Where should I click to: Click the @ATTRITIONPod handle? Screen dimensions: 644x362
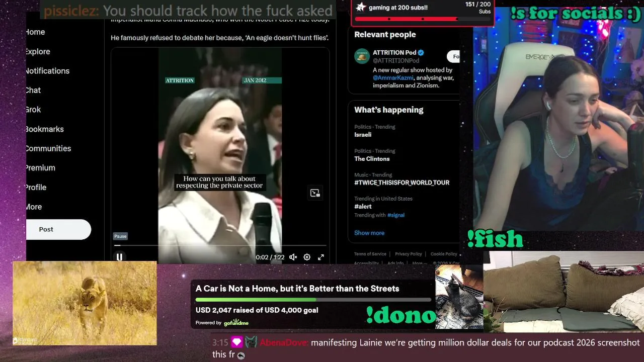[x=396, y=60]
